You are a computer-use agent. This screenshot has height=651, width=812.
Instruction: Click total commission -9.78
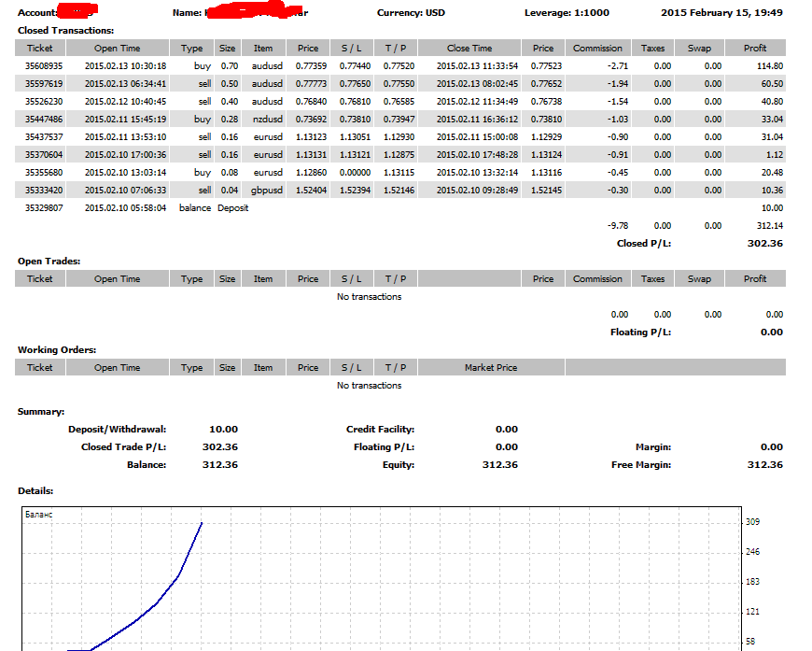pos(617,225)
